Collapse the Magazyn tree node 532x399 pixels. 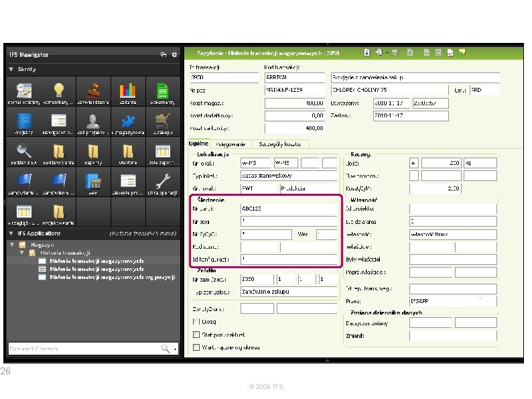tap(12, 245)
